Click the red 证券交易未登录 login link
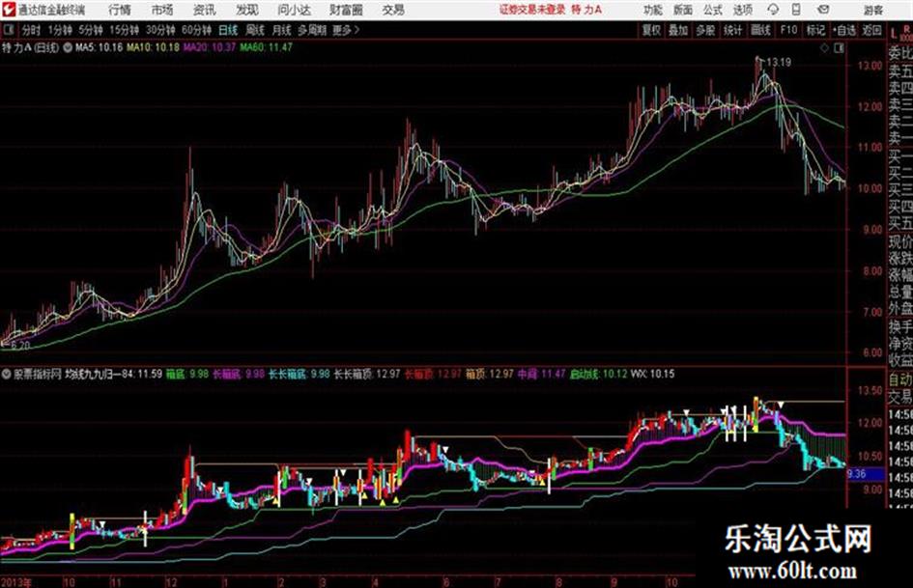 (532, 10)
